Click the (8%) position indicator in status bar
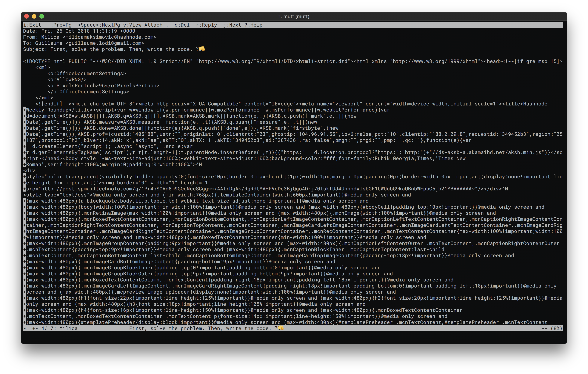The height and width of the screenshot is (374, 588). tap(556, 328)
